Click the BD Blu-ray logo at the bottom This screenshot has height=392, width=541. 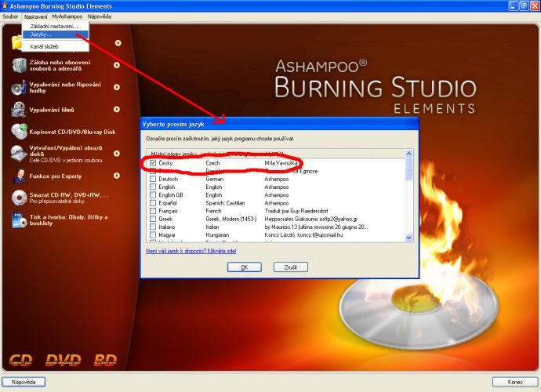pos(105,360)
